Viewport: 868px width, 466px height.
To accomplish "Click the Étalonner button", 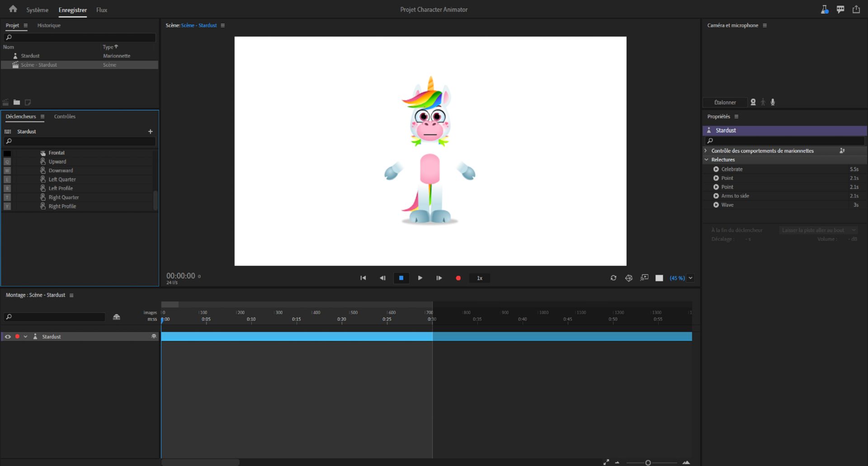I will (725, 103).
